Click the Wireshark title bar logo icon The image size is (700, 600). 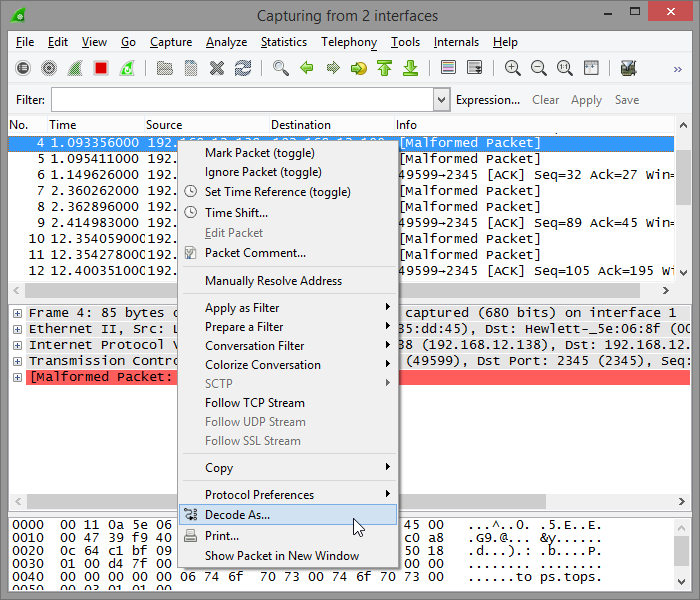18,16
